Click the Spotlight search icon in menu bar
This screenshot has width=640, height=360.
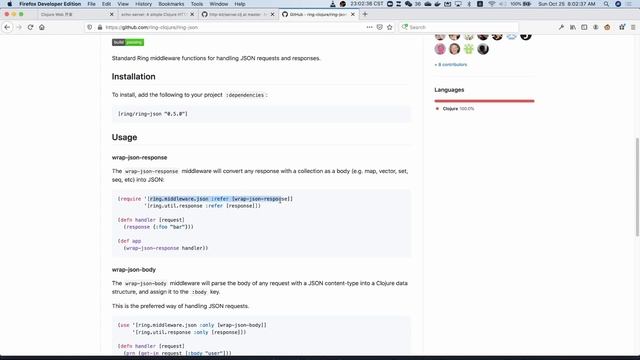607,4
